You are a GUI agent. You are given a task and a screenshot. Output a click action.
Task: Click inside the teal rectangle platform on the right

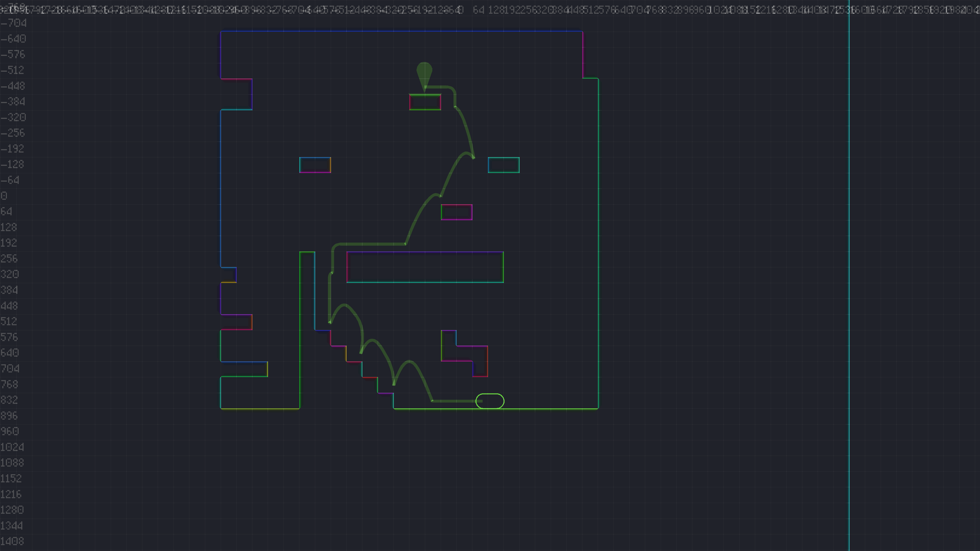coord(504,165)
